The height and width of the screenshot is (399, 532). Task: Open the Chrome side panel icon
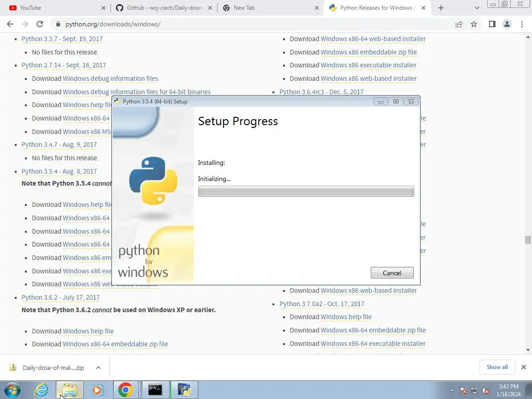[492, 24]
